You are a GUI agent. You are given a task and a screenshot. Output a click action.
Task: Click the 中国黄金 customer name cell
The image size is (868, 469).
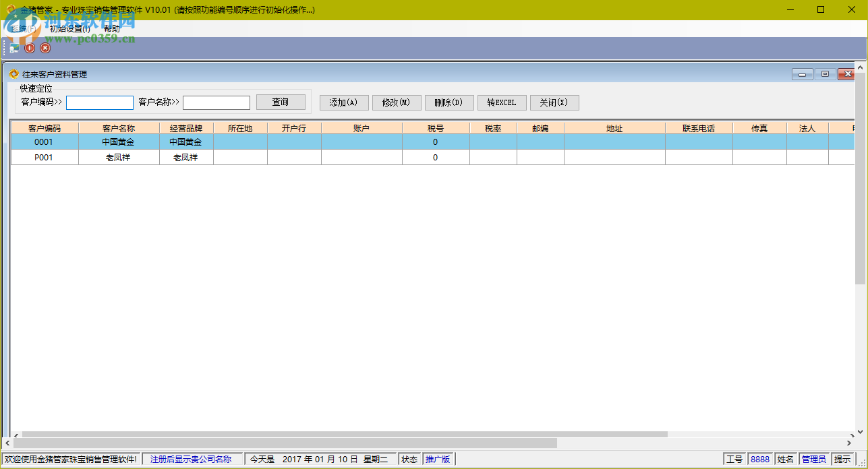(x=119, y=142)
